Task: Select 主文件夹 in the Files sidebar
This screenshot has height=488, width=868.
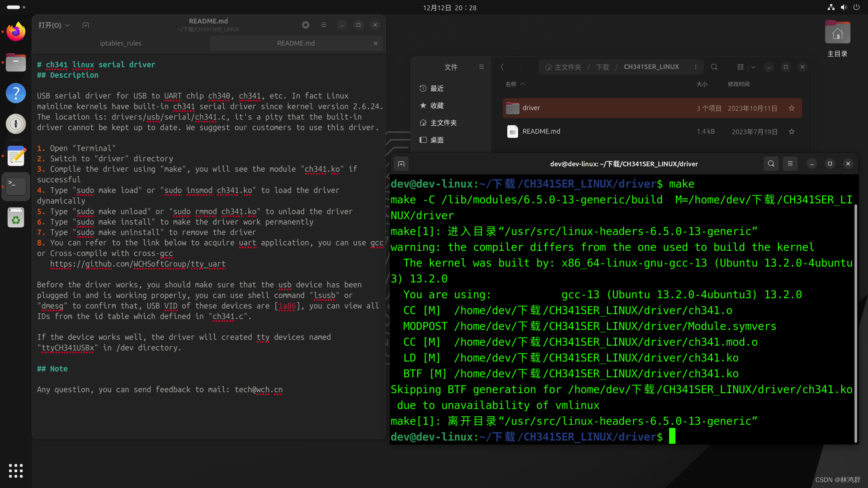Action: (x=451, y=123)
